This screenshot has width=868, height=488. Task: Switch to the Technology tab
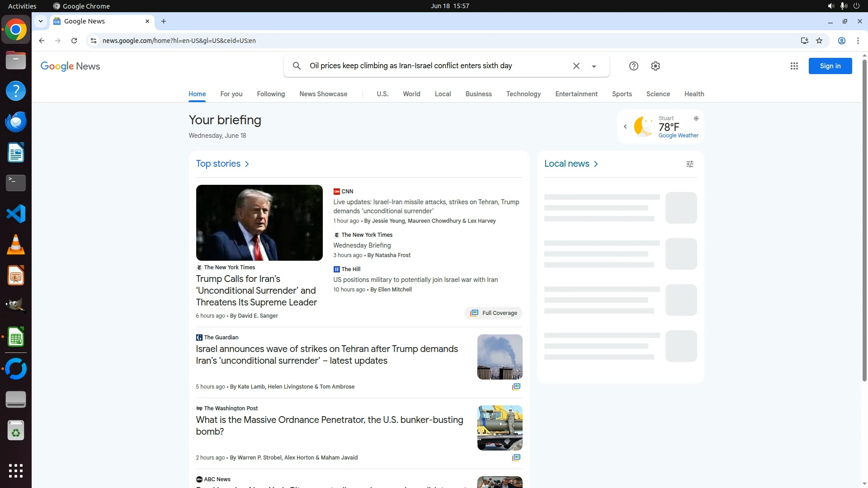523,94
